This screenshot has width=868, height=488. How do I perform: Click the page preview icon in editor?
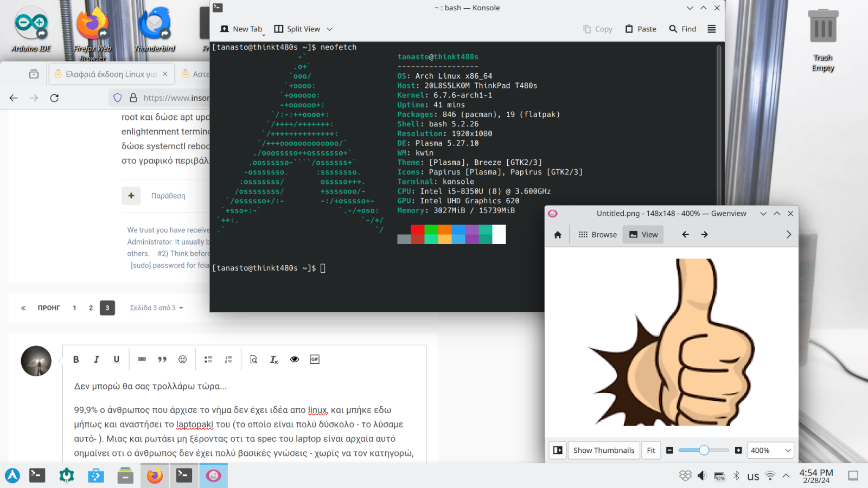(x=253, y=359)
